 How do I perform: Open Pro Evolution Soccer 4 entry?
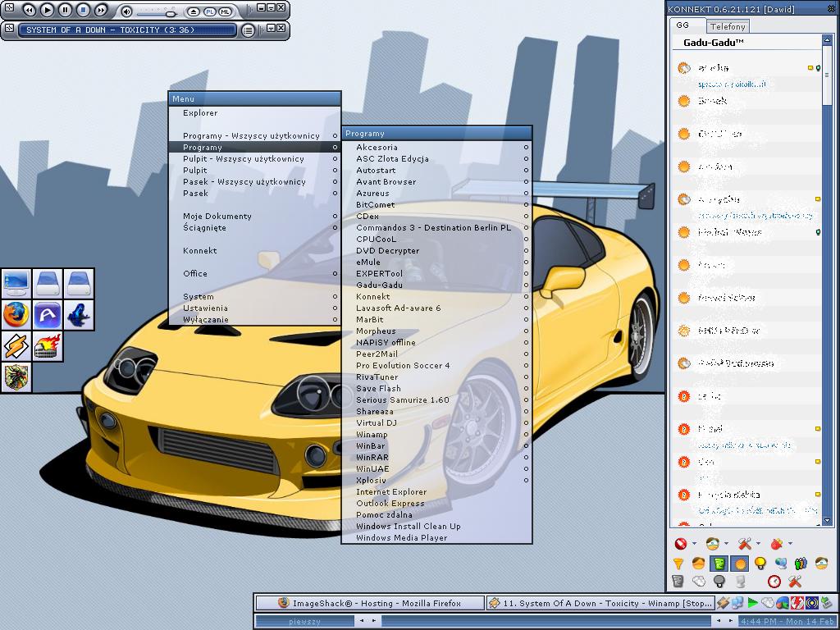436,365
